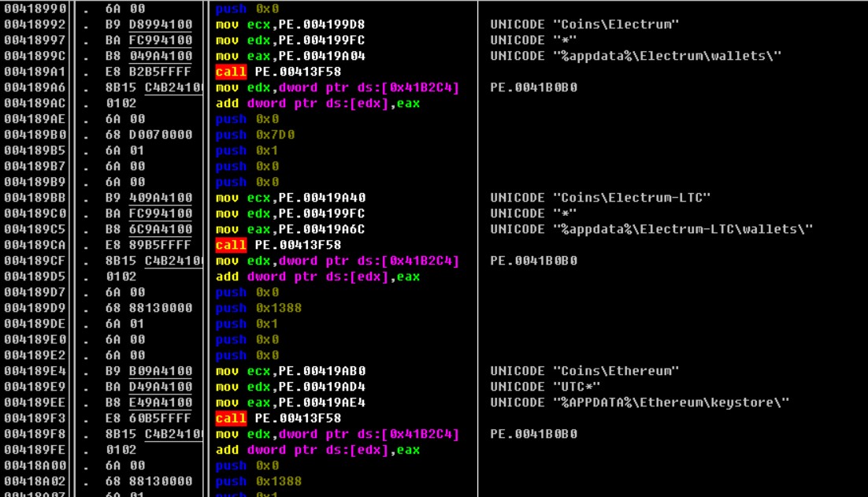This screenshot has width=868, height=497.
Task: Select hex bytes B8 6C9A4100
Action: [149, 229]
